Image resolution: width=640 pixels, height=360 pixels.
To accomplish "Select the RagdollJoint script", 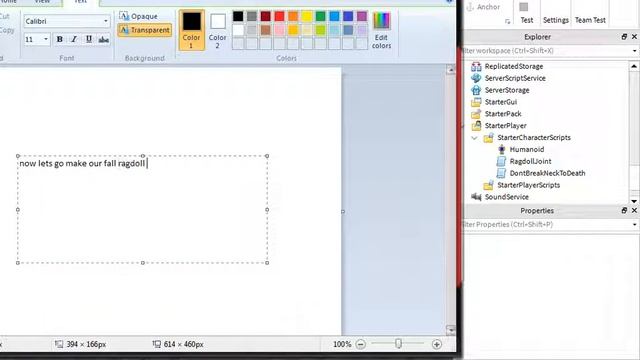I will click(x=530, y=161).
